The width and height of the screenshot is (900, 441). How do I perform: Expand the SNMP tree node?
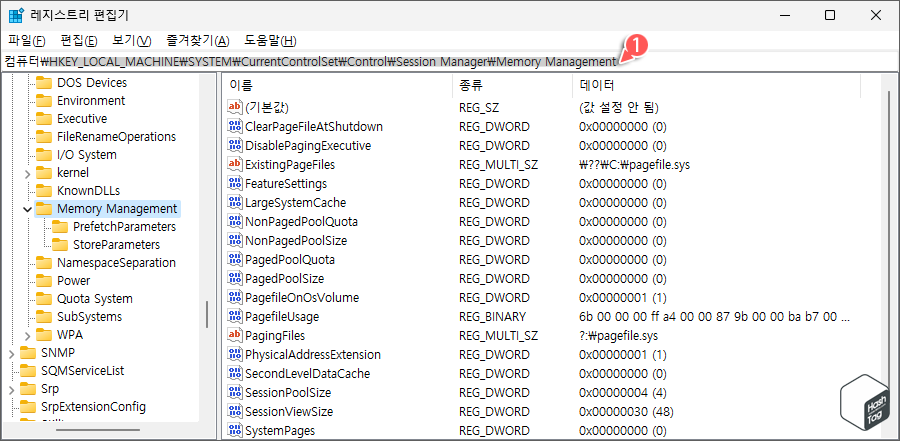coord(11,353)
